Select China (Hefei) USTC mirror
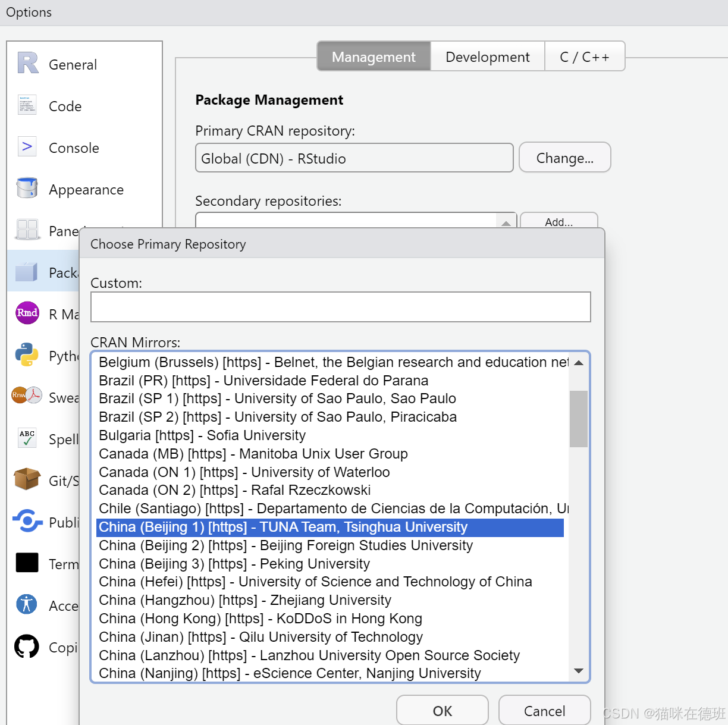Viewport: 728px width, 725px height. click(x=330, y=582)
